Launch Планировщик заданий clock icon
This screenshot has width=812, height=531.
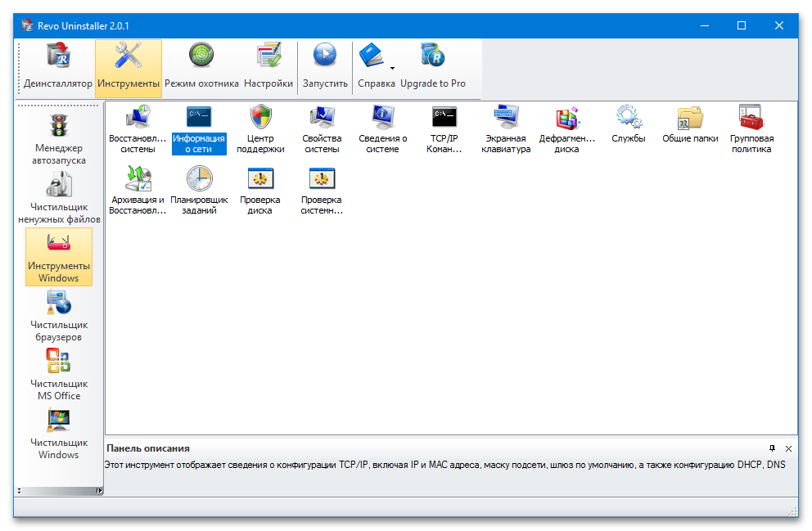coord(199,190)
